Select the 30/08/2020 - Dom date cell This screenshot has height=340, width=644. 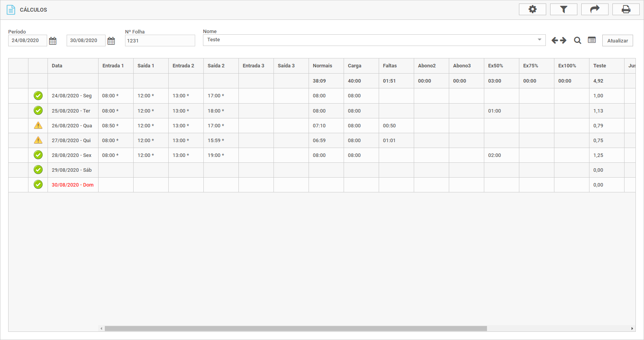pyautogui.click(x=73, y=185)
